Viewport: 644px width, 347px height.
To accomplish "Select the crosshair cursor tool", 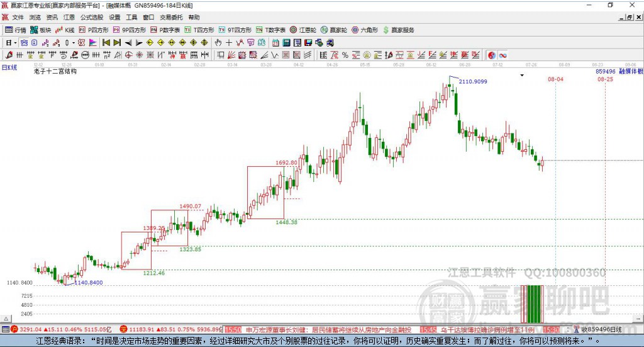I will [x=229, y=43].
